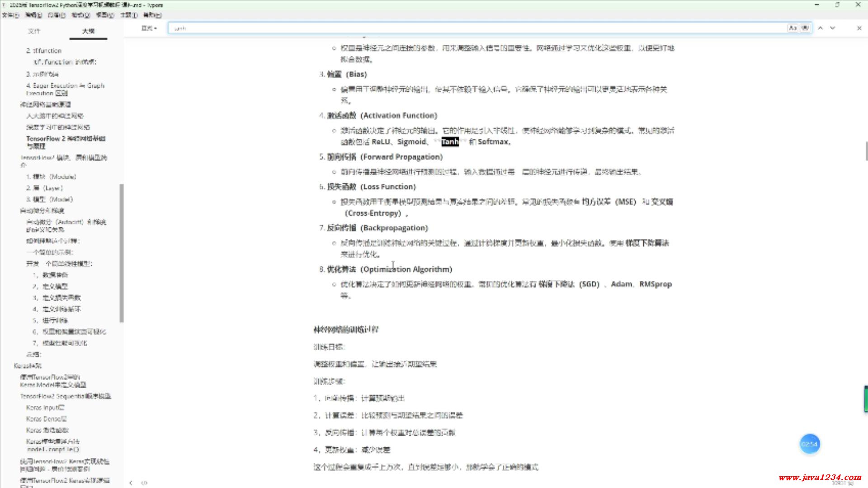The height and width of the screenshot is (488, 868).
Task: Toggle whole-word match button in search bar
Action: [x=805, y=28]
